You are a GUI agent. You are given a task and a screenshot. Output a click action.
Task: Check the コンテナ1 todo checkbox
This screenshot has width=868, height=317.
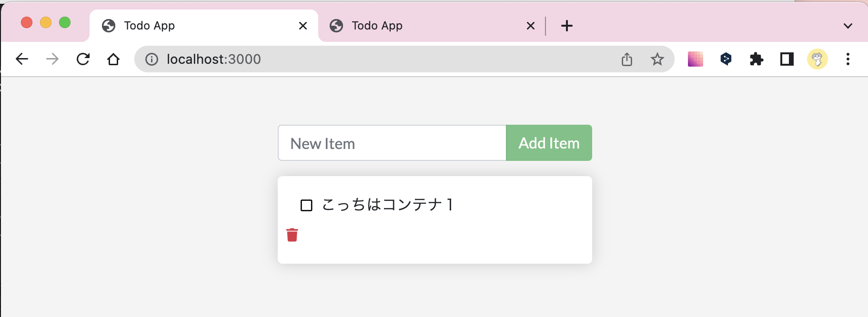[x=306, y=205]
